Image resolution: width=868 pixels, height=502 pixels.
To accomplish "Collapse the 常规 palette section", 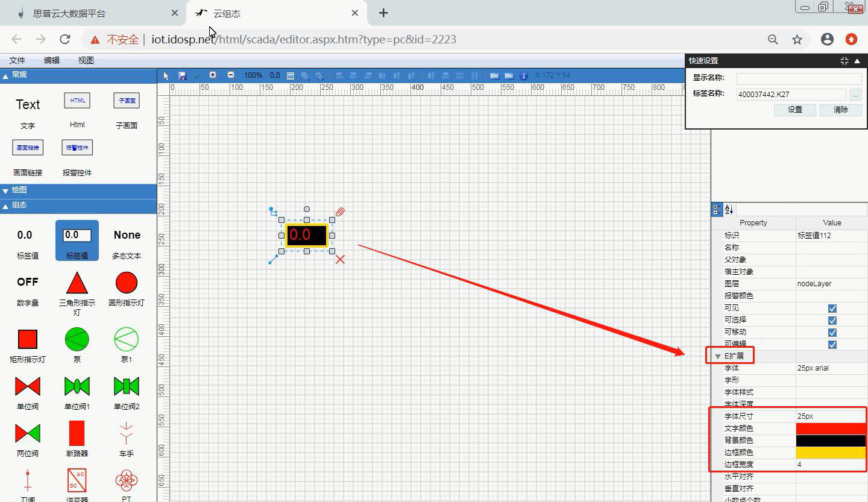I will 6,75.
